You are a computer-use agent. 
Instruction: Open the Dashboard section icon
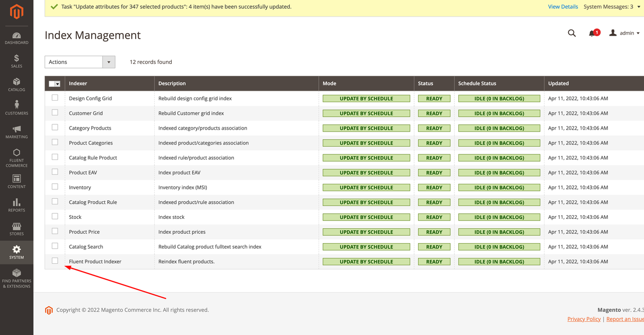[16, 36]
